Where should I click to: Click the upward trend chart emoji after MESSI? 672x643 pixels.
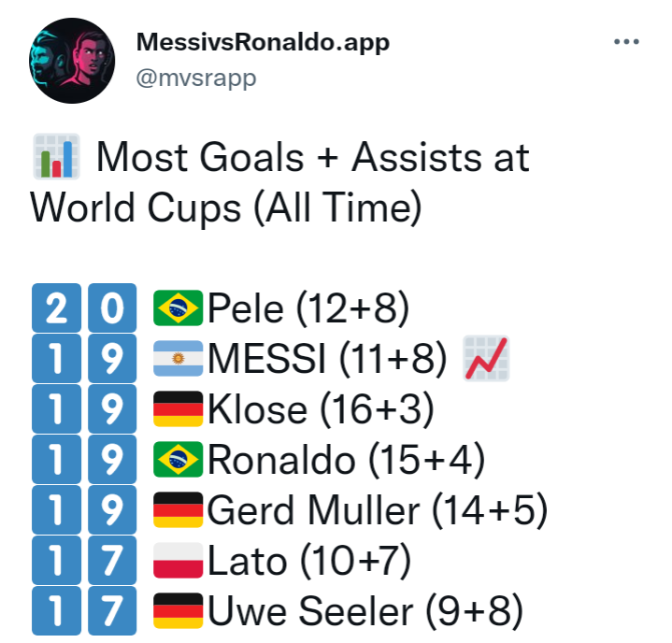486,358
